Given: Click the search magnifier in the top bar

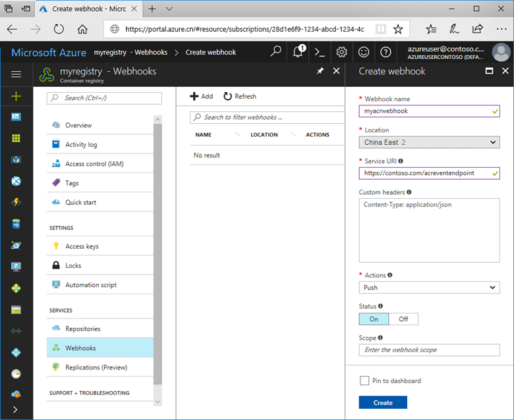Looking at the screenshot, I should [x=276, y=52].
